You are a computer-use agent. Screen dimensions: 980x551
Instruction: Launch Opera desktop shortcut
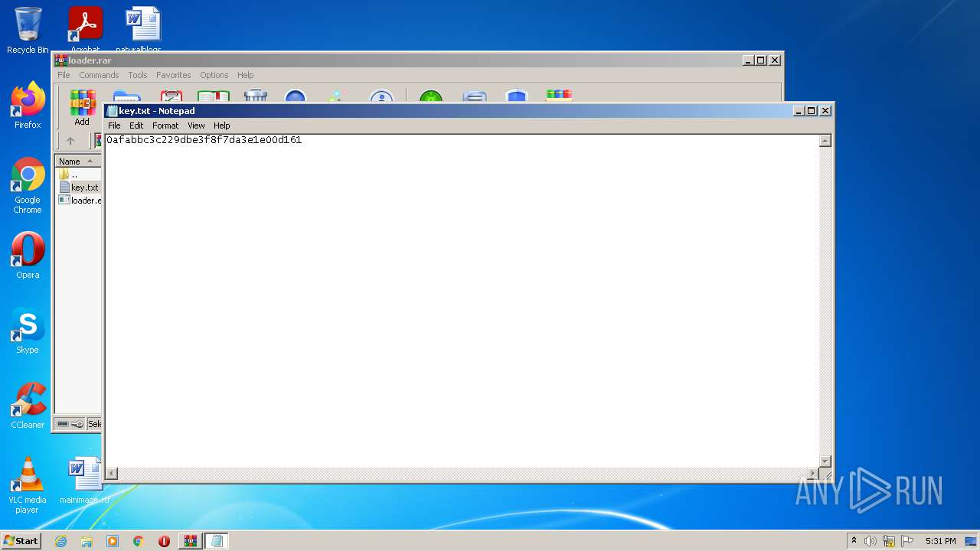[x=28, y=256]
